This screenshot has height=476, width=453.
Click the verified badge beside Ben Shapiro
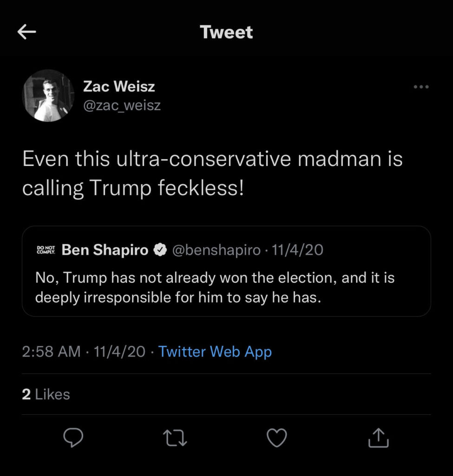coord(160,250)
